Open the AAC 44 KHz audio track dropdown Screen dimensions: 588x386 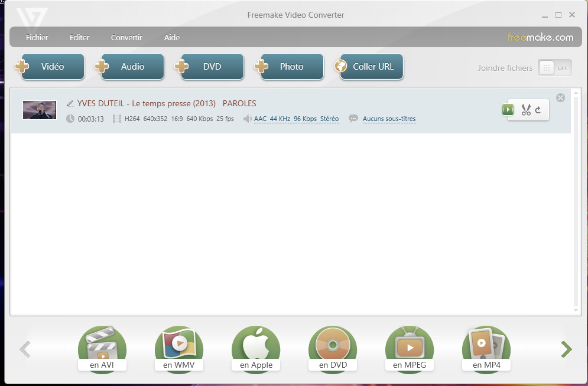coord(296,119)
